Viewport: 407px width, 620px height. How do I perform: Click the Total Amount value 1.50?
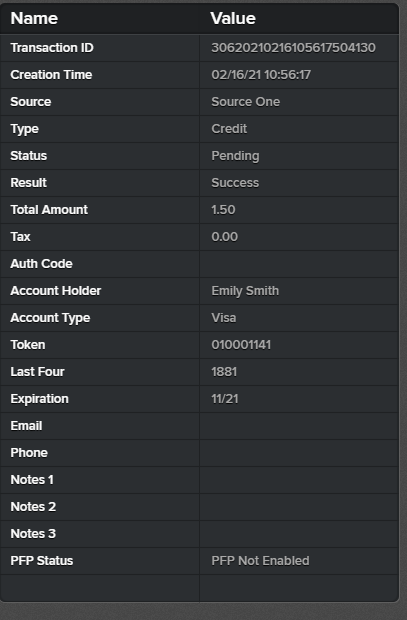coord(223,210)
